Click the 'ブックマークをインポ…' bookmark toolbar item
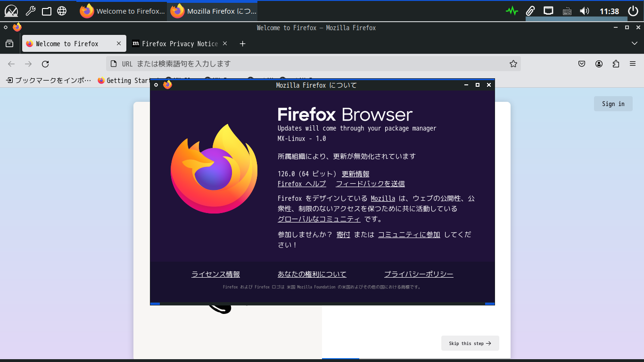This screenshot has width=644, height=362. 49,81
